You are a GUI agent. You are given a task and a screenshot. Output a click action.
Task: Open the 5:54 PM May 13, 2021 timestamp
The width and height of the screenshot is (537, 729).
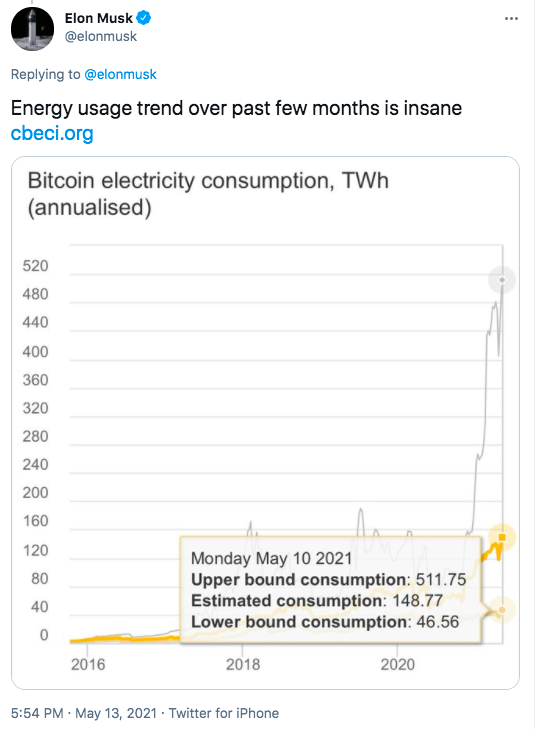(84, 713)
